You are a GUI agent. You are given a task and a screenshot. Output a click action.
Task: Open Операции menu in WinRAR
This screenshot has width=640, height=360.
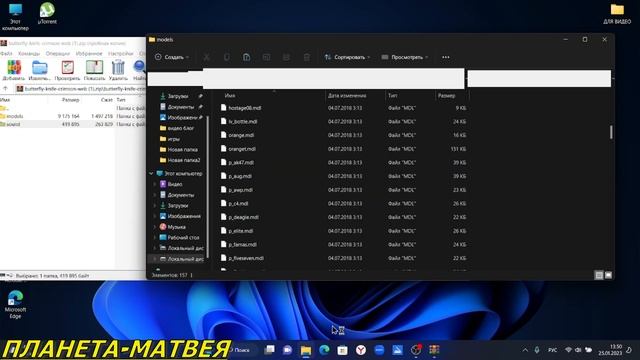point(58,53)
